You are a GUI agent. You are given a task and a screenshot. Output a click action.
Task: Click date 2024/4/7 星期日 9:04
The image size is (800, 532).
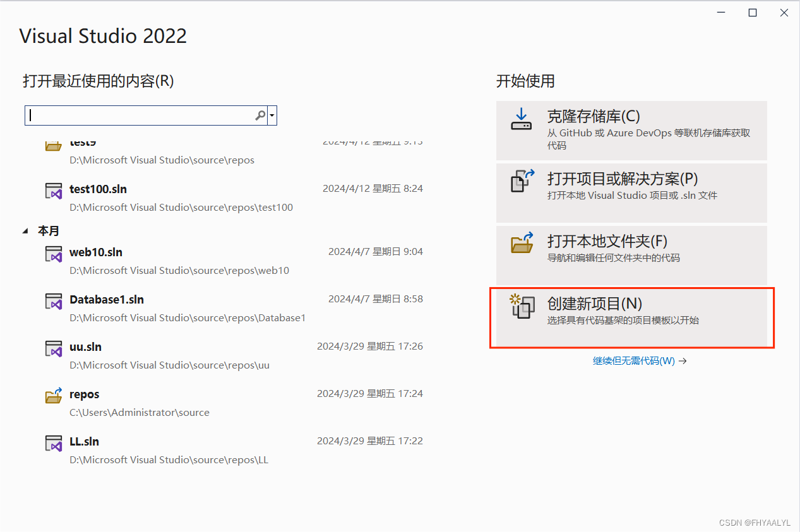376,251
